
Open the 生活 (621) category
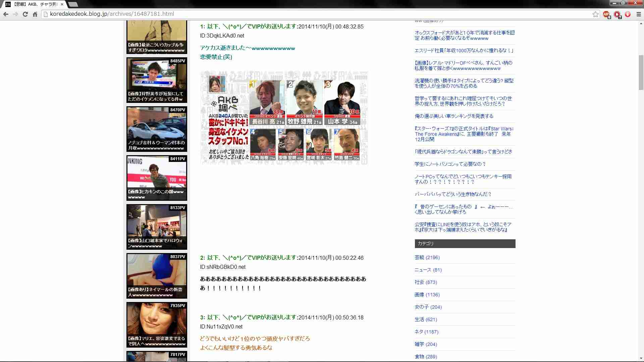[426, 319]
